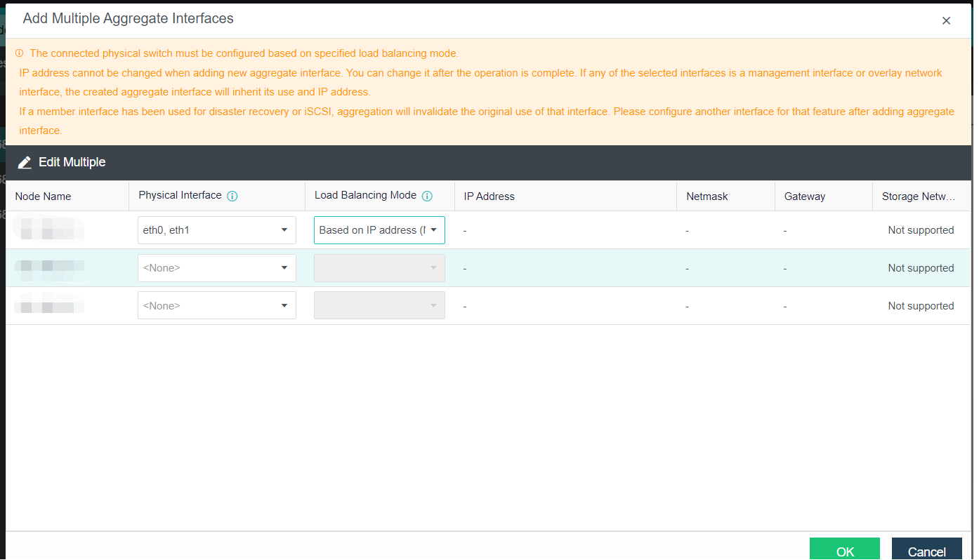Click second row's disabled load balancing dropdown
979x560 pixels.
coord(379,268)
